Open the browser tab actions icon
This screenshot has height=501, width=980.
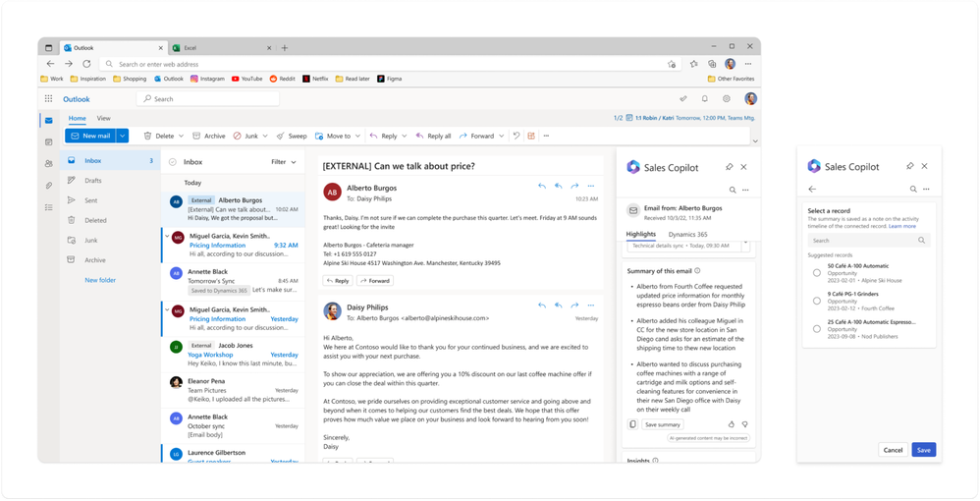[x=49, y=47]
